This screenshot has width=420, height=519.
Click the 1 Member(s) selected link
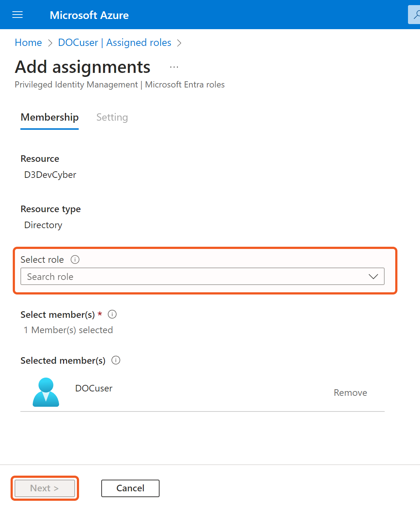tap(68, 330)
